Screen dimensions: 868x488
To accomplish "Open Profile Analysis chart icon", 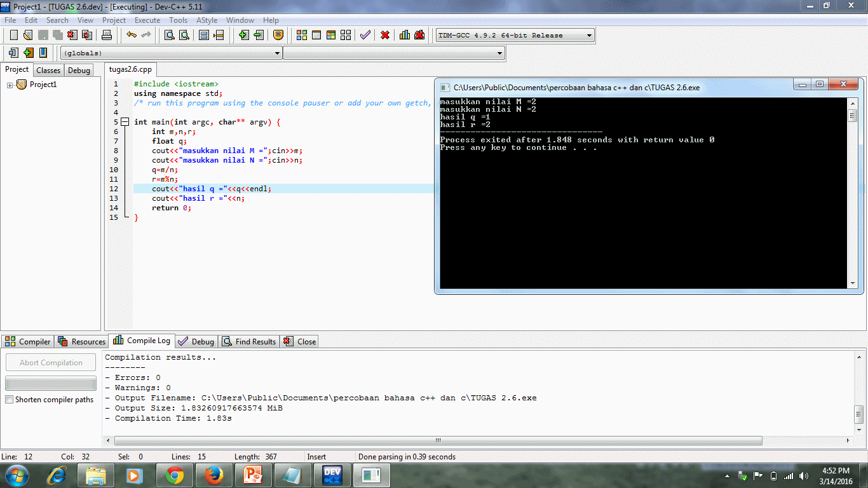I will pyautogui.click(x=405, y=35).
